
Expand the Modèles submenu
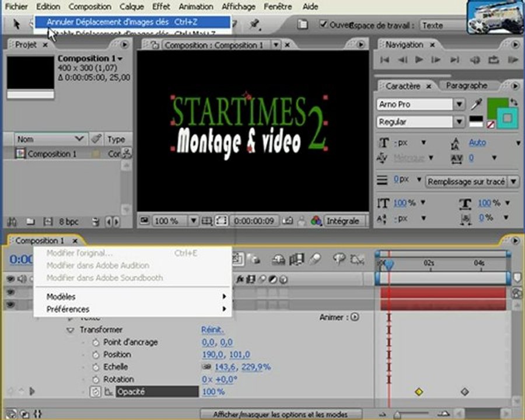coord(132,297)
